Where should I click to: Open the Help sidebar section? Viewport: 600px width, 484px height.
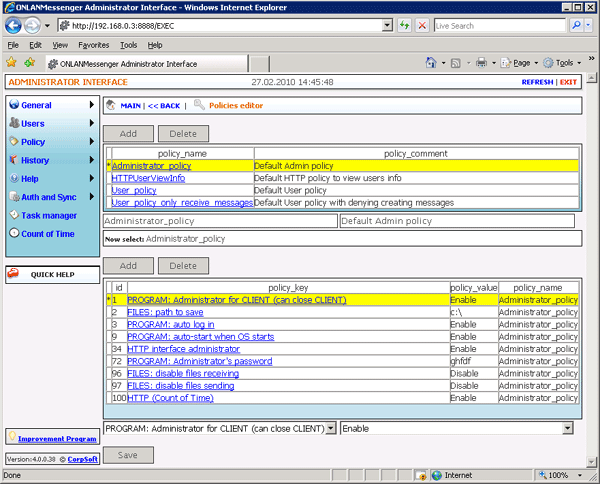[x=30, y=179]
